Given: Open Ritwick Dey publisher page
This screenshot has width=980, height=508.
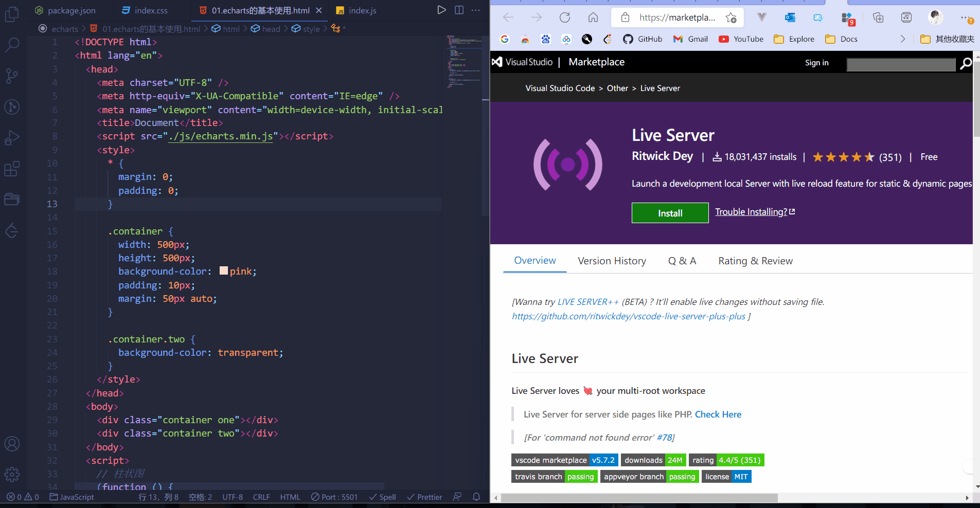Looking at the screenshot, I should [x=662, y=156].
